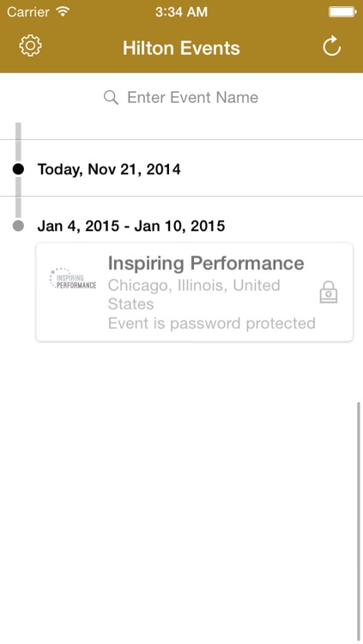Select the gray Jan 4 timeline dot
Screen dimensions: 363x644
pyautogui.click(x=18, y=226)
